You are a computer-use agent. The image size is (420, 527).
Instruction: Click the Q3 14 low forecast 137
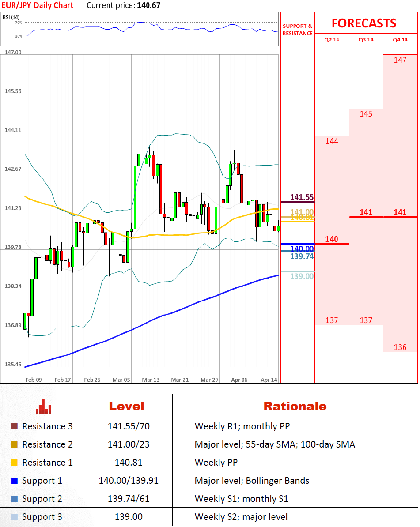(x=366, y=320)
